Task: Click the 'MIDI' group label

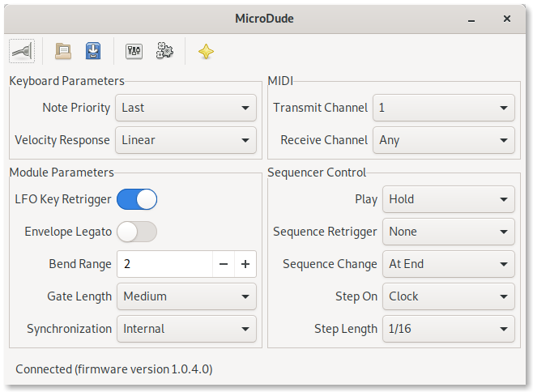Action: pos(280,81)
